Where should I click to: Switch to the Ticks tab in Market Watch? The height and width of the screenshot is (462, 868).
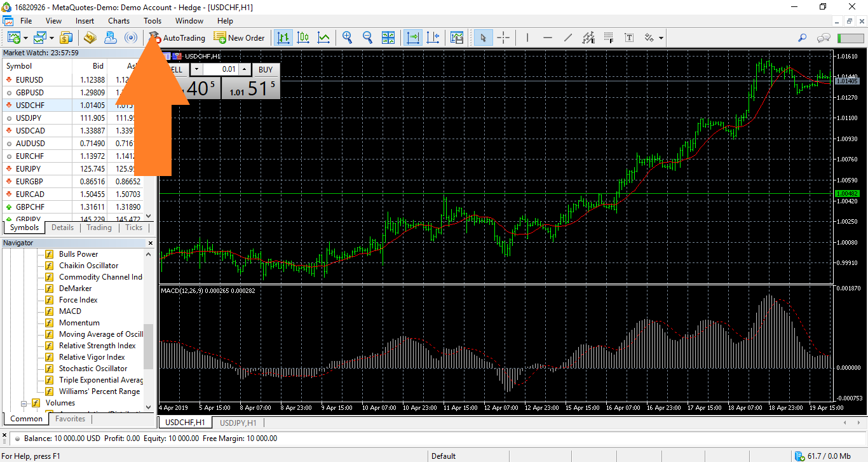pos(134,228)
